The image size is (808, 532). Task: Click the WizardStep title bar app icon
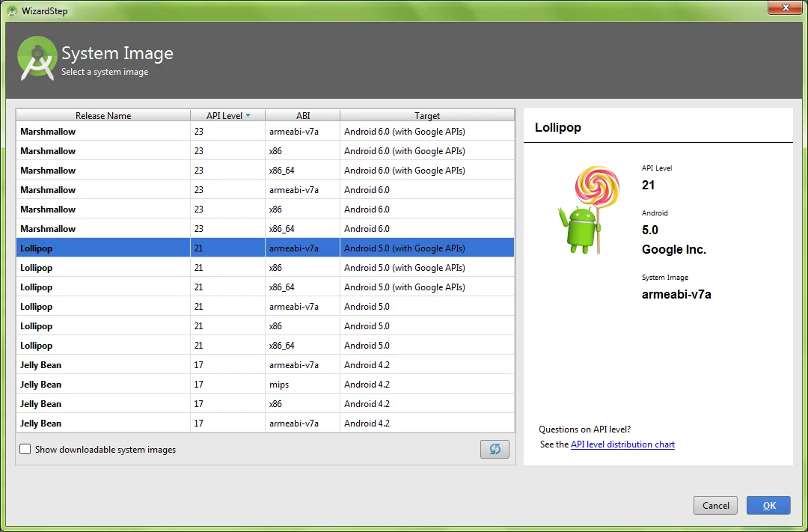[13, 10]
